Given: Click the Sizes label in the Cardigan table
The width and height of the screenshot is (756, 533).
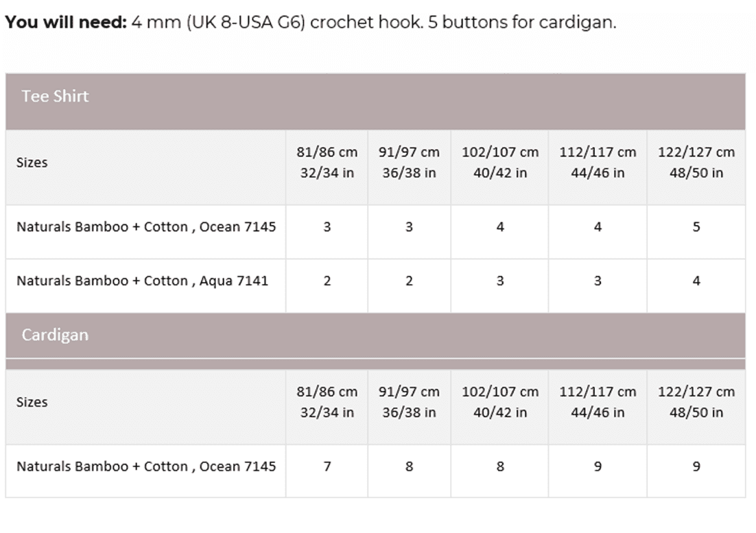Looking at the screenshot, I should [32, 402].
